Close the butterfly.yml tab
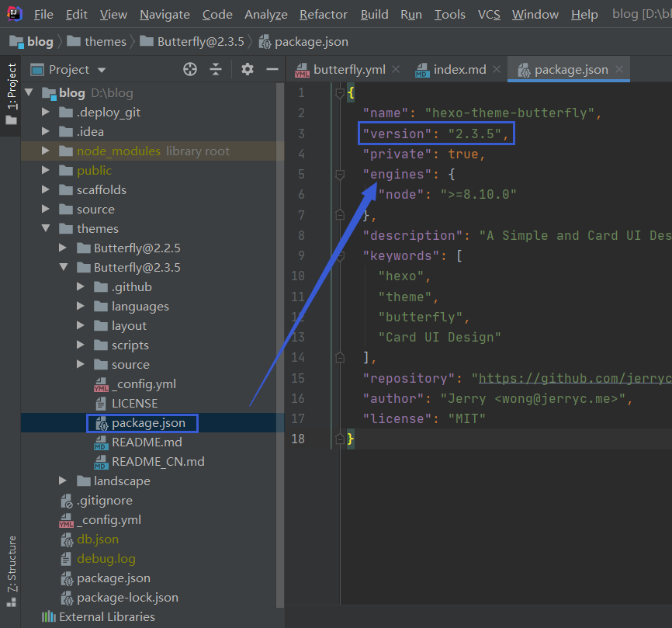Viewport: 672px width, 628px height. (x=396, y=69)
